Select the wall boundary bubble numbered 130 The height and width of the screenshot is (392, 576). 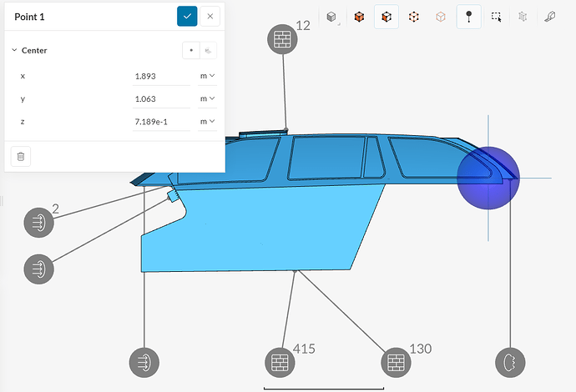tap(396, 363)
